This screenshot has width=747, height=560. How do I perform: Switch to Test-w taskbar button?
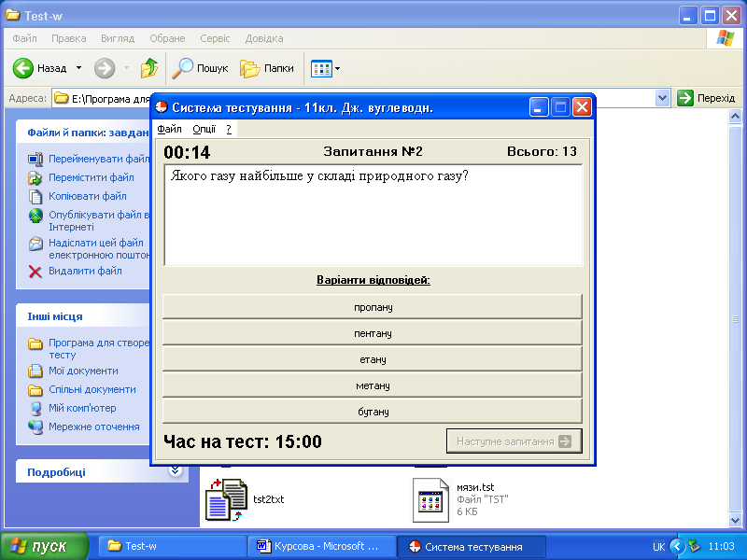pyautogui.click(x=172, y=546)
